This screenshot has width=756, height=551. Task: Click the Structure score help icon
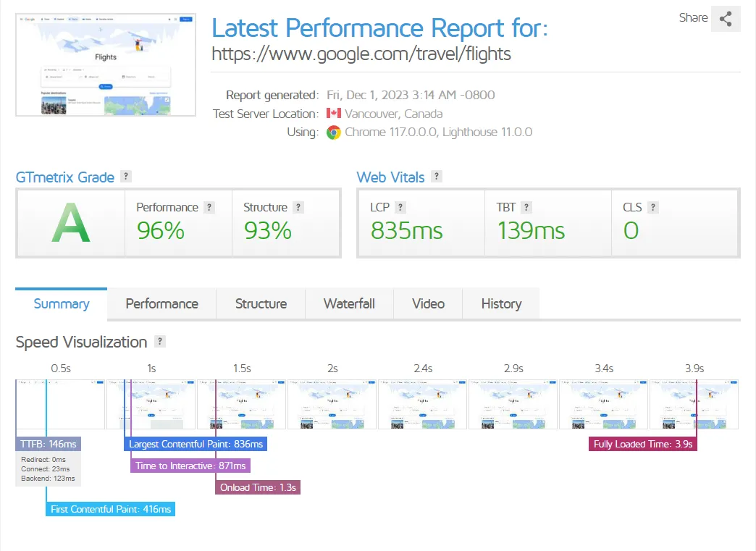point(298,207)
